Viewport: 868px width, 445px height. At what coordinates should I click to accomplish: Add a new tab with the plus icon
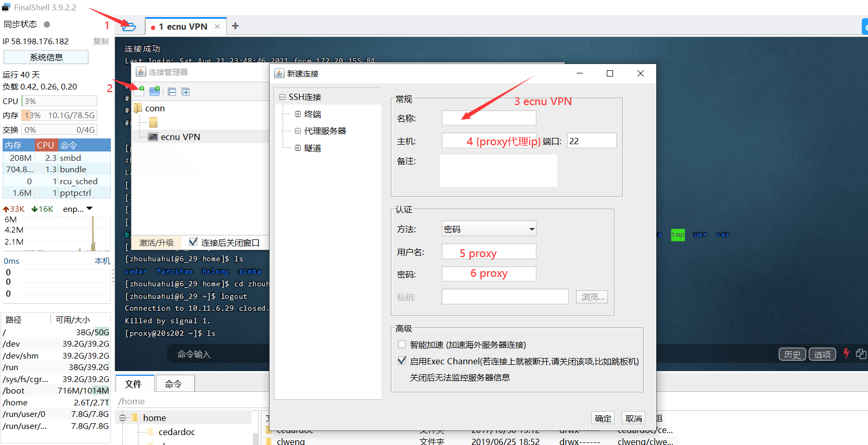pyautogui.click(x=235, y=26)
